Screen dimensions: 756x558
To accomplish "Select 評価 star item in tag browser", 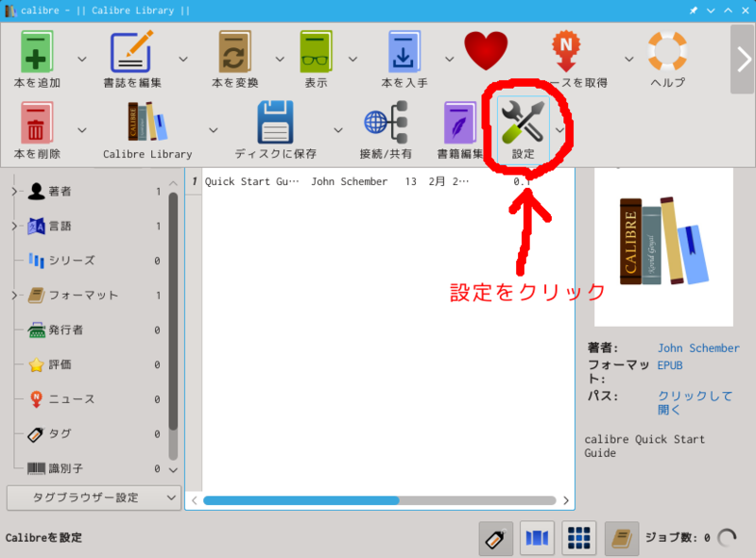I will 60,364.
